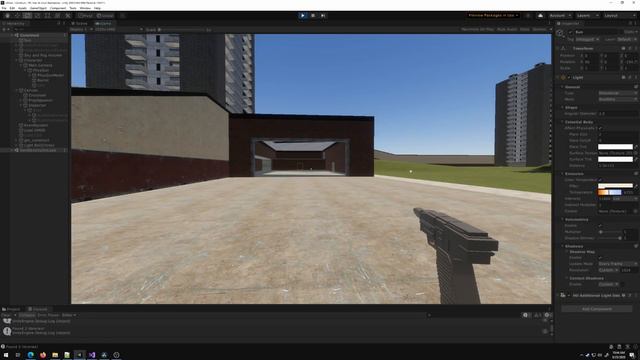Select the Hand view tool
Screen dimensions: 640x360
pyautogui.click(x=7, y=16)
